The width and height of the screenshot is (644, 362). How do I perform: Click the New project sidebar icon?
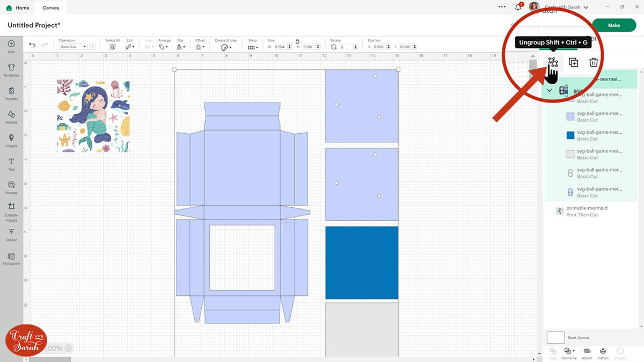(11, 46)
